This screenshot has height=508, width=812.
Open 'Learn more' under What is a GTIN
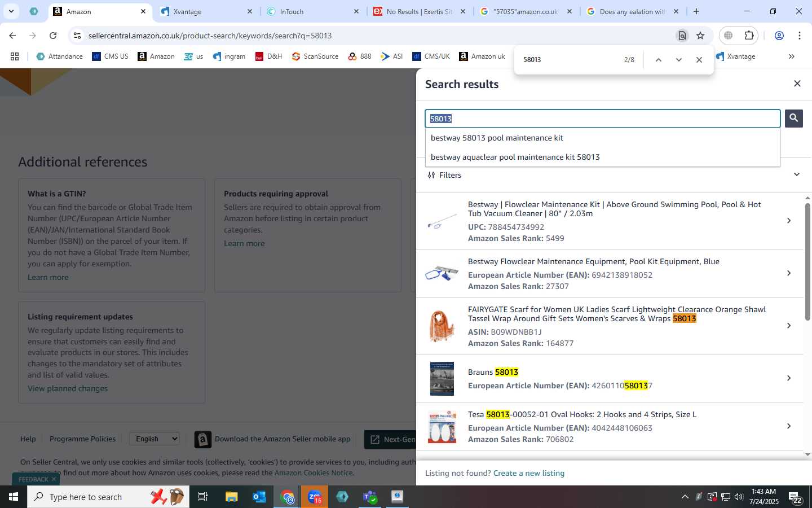click(48, 277)
